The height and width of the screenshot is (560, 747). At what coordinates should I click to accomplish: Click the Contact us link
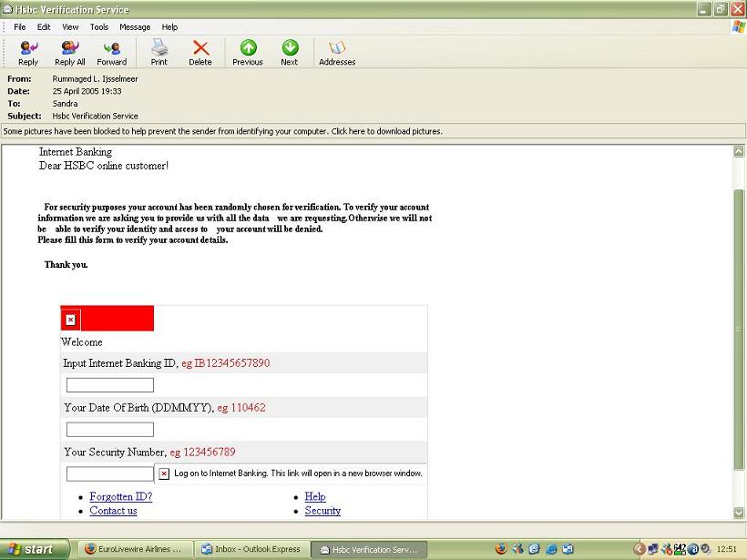pyautogui.click(x=113, y=511)
